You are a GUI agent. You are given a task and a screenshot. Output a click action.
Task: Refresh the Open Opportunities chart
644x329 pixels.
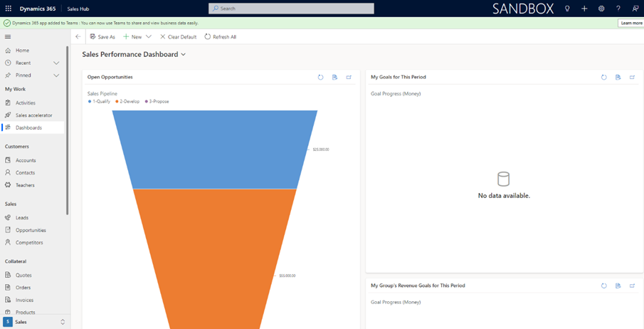[320, 77]
